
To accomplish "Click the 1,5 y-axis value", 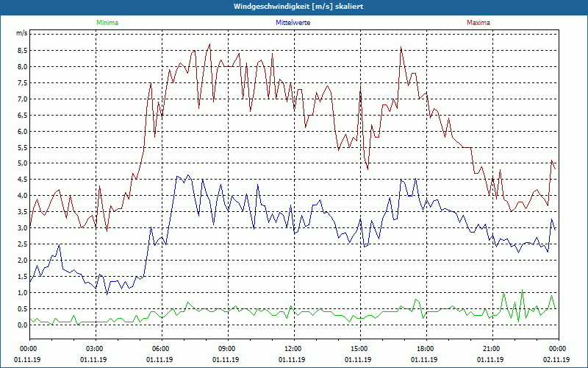I will (x=21, y=276).
